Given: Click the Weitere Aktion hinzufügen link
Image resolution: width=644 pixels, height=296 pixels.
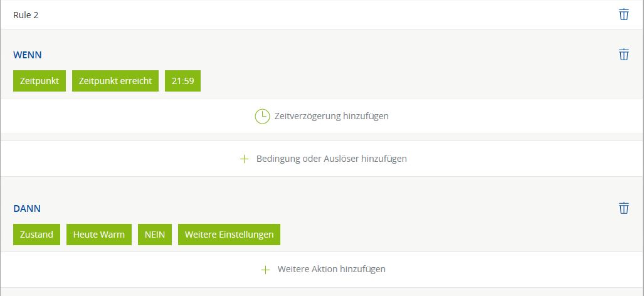Looking at the screenshot, I should (331, 269).
